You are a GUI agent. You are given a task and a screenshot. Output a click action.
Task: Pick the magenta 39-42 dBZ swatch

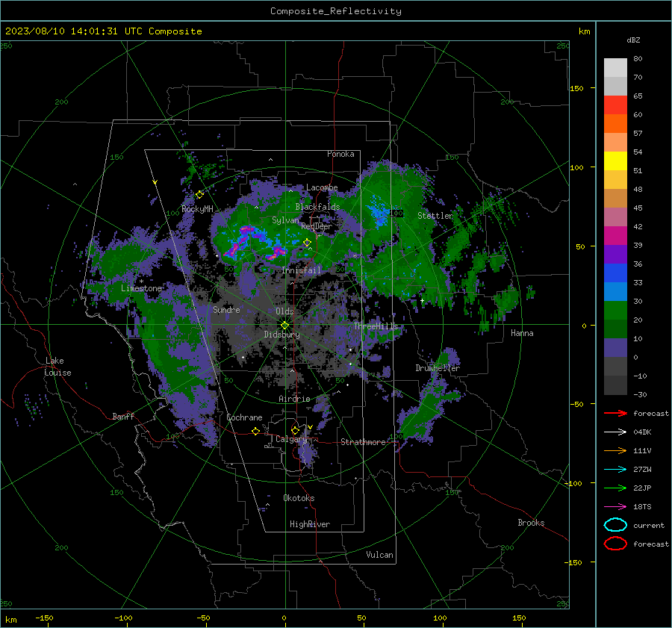(x=615, y=235)
